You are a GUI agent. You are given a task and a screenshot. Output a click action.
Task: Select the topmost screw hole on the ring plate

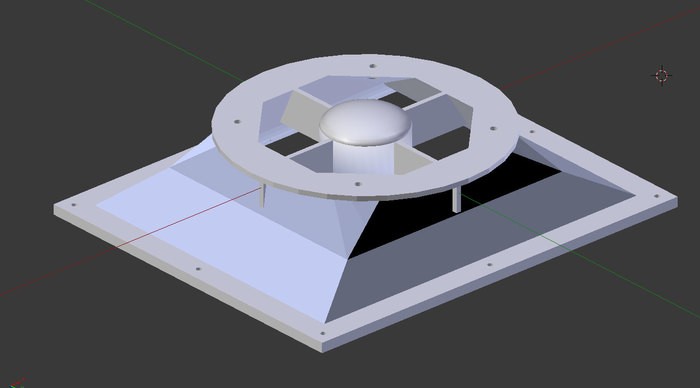[372, 66]
